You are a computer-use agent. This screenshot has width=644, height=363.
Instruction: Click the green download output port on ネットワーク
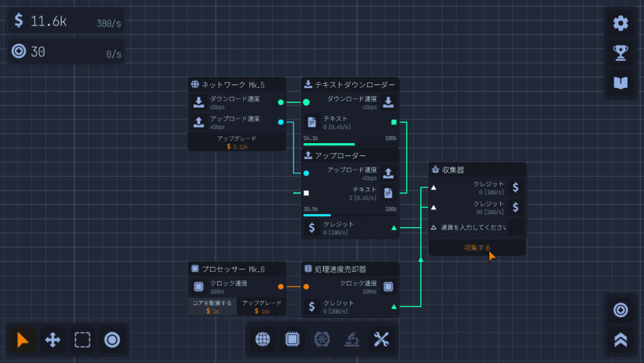[281, 102]
